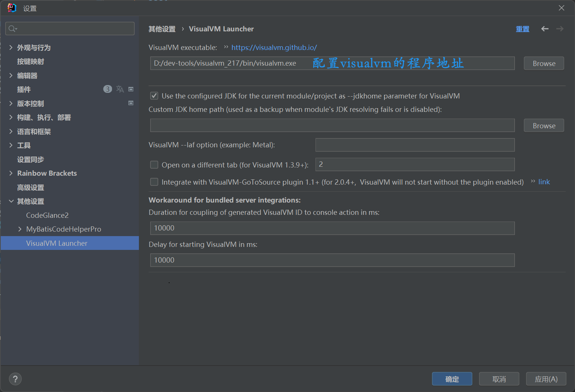Open help with the question mark button
575x392 pixels.
pyautogui.click(x=15, y=379)
